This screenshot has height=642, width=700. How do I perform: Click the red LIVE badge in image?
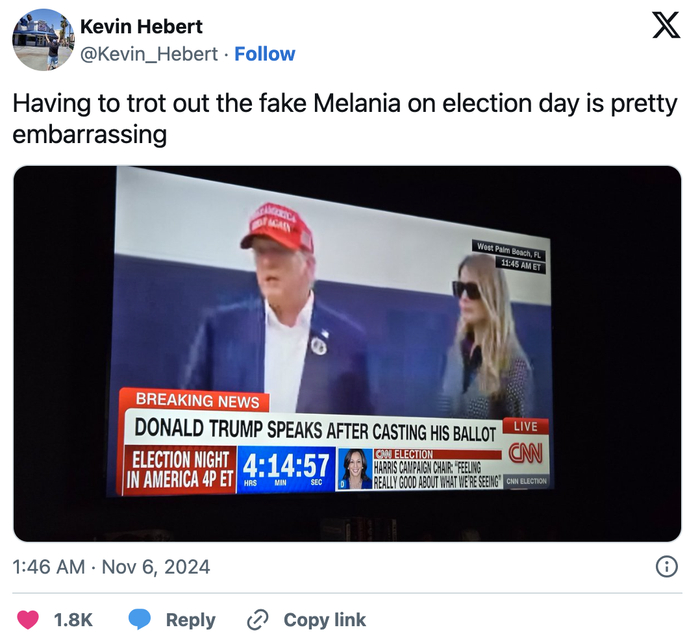[525, 426]
